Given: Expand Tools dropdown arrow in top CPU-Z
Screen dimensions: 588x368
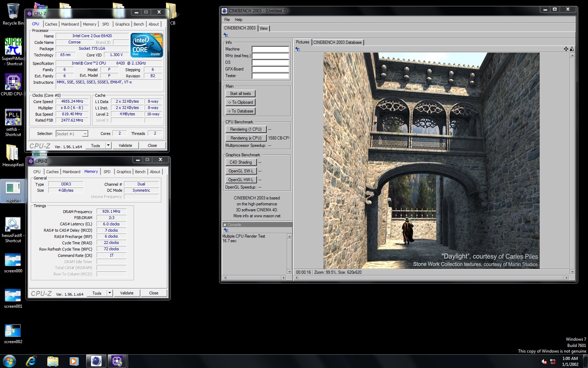Looking at the screenshot, I should (x=108, y=145).
